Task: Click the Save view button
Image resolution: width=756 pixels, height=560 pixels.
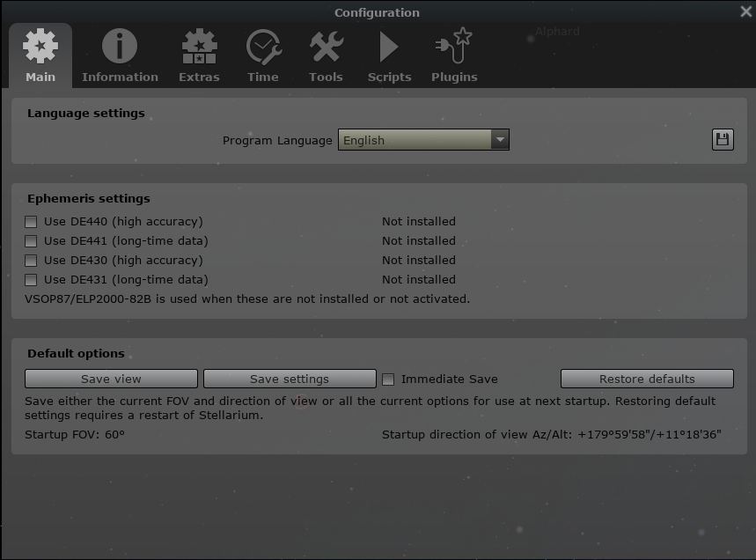Action: pyautogui.click(x=111, y=379)
